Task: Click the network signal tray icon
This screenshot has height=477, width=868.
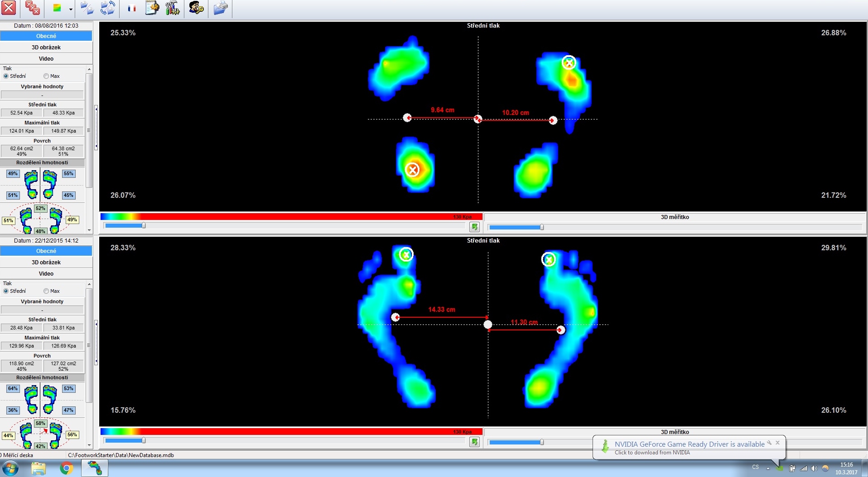Action: coord(804,468)
